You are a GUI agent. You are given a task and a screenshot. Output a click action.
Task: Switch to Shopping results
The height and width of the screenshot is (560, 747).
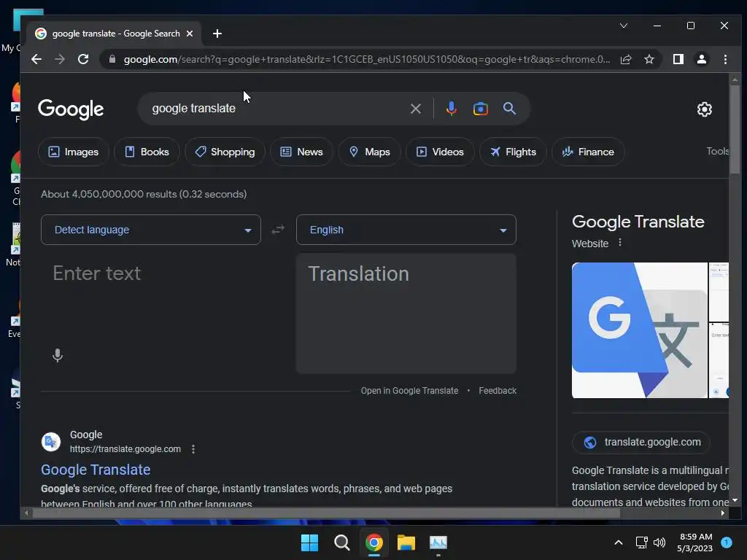click(x=225, y=152)
